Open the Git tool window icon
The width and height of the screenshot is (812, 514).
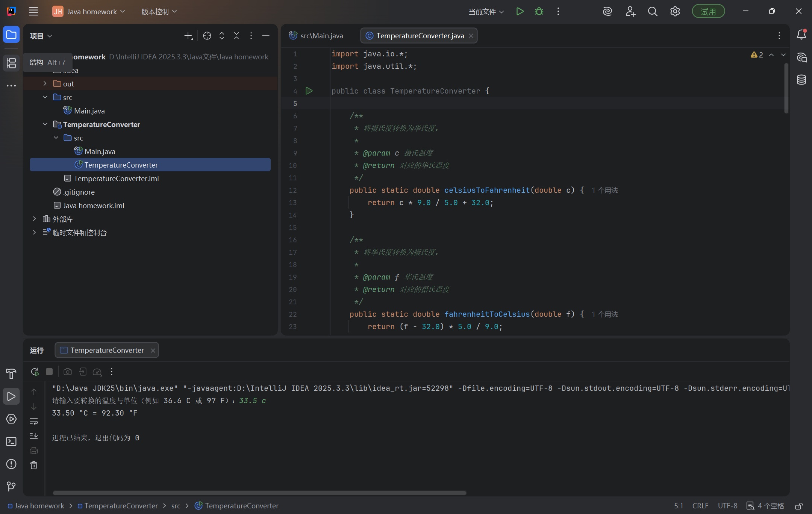pyautogui.click(x=11, y=487)
